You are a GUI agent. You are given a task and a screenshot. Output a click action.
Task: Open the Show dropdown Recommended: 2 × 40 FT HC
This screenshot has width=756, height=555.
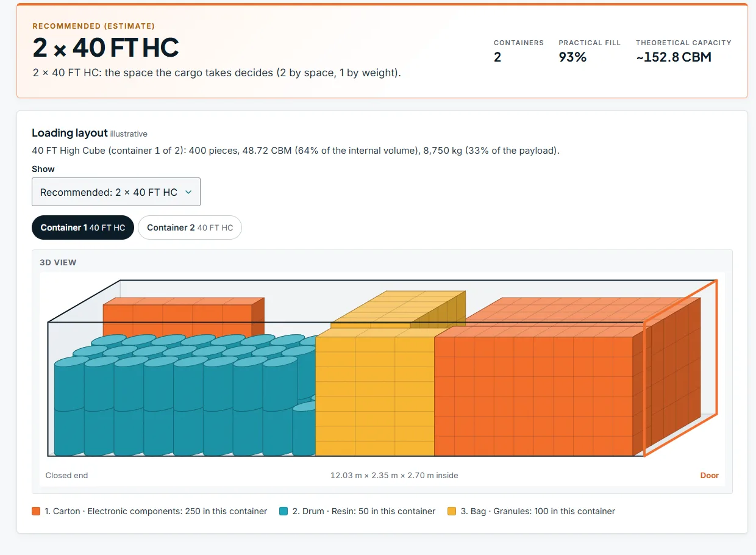[116, 192]
